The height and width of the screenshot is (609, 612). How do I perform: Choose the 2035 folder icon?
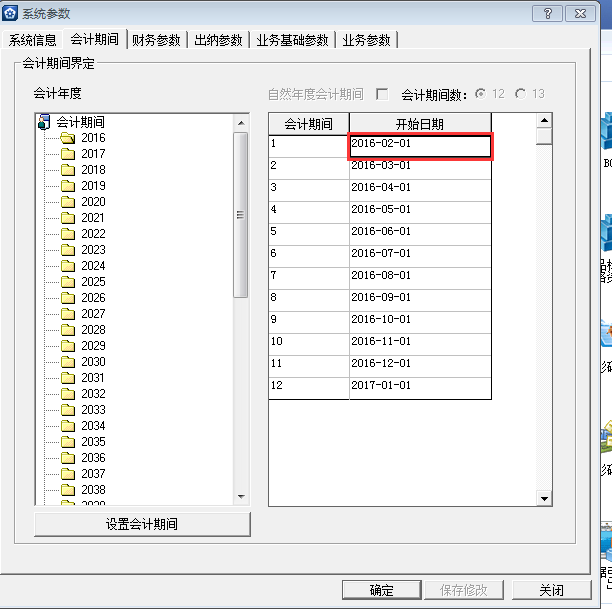pyautogui.click(x=67, y=442)
